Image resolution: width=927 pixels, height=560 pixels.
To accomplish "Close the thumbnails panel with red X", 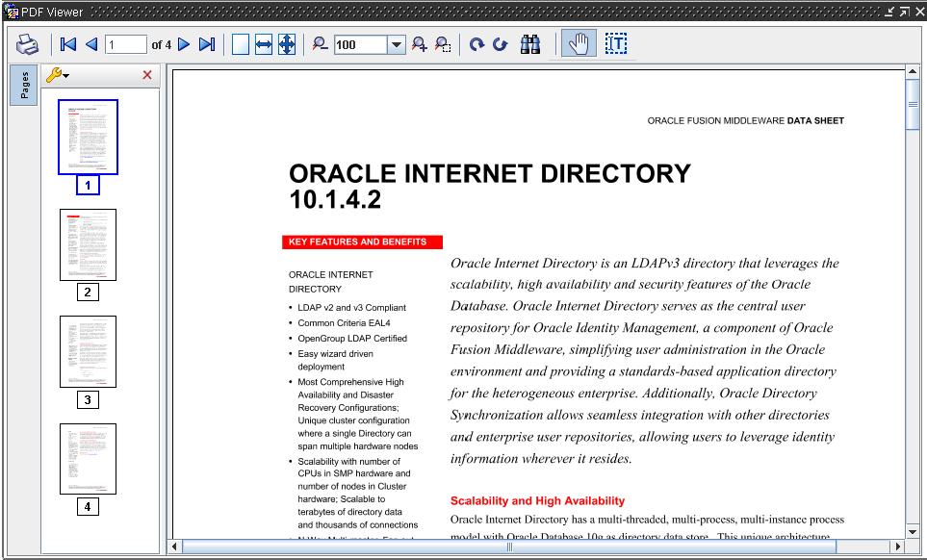I will pos(147,75).
